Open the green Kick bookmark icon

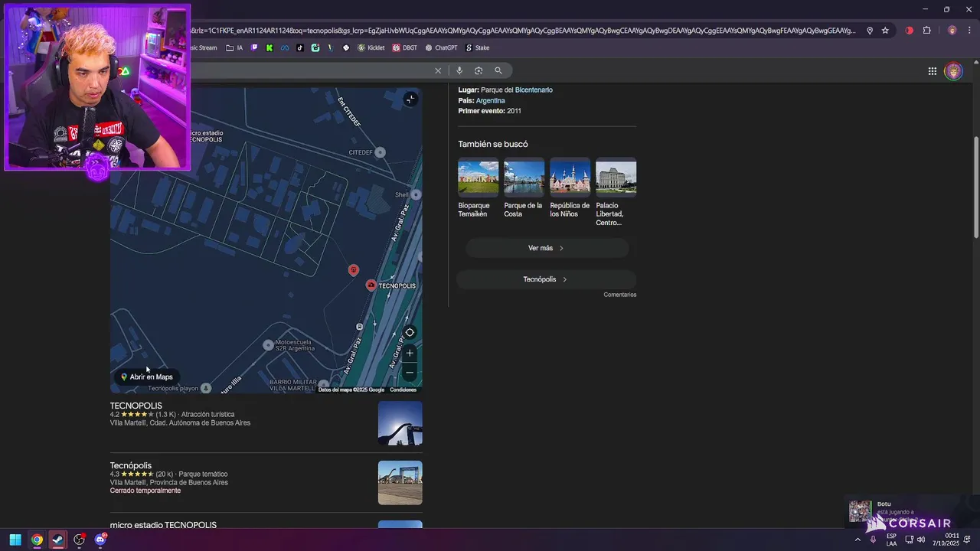269,47
